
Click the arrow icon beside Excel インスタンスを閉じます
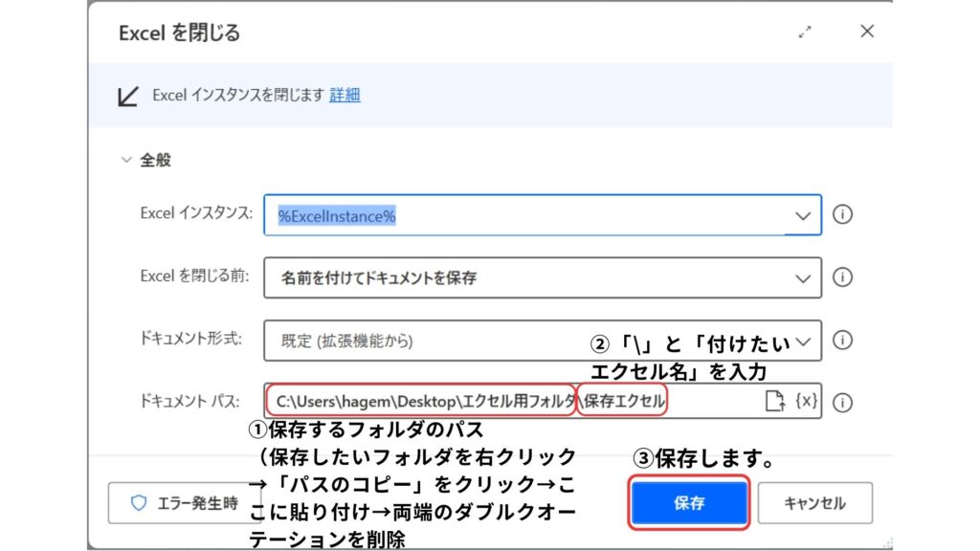click(x=127, y=96)
